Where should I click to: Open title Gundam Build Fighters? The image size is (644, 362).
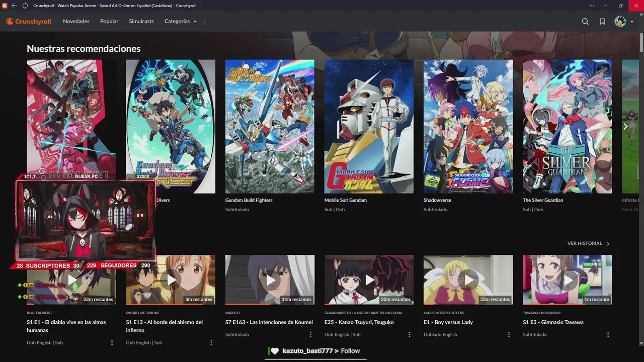[249, 200]
